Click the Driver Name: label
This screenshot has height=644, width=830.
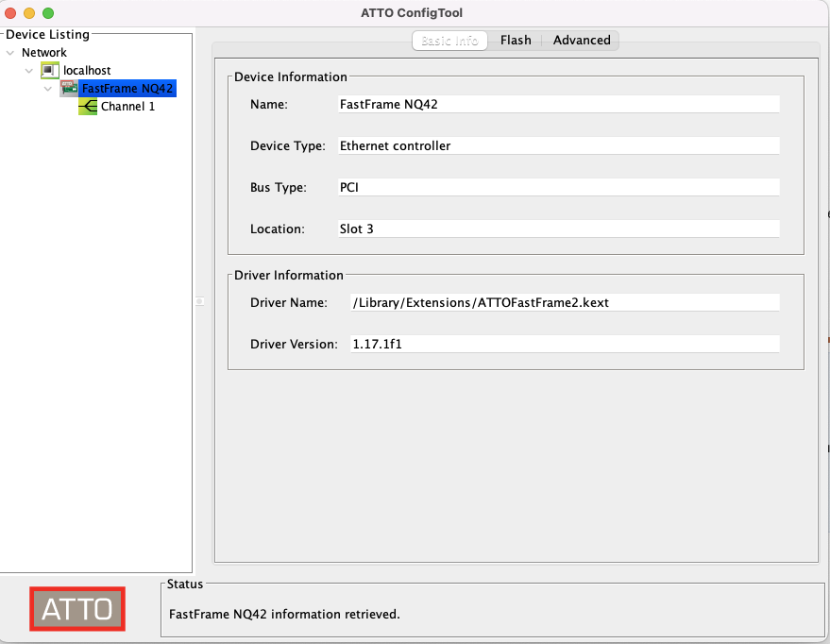(x=289, y=303)
